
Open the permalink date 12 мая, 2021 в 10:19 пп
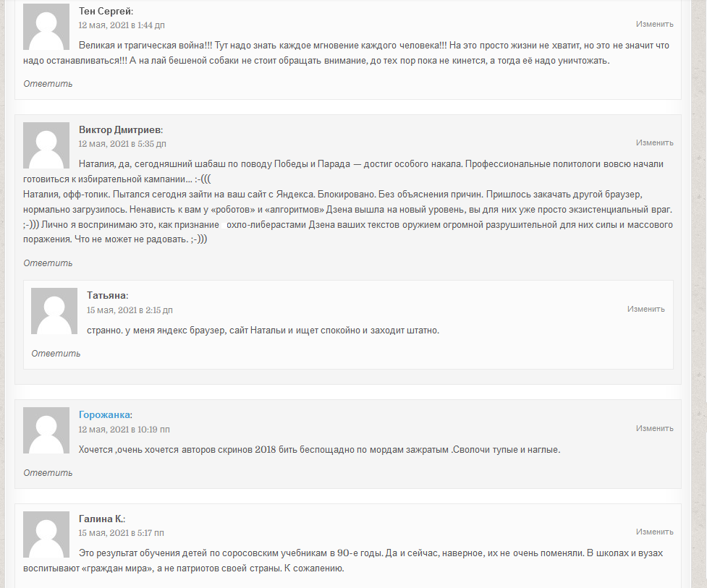point(124,430)
